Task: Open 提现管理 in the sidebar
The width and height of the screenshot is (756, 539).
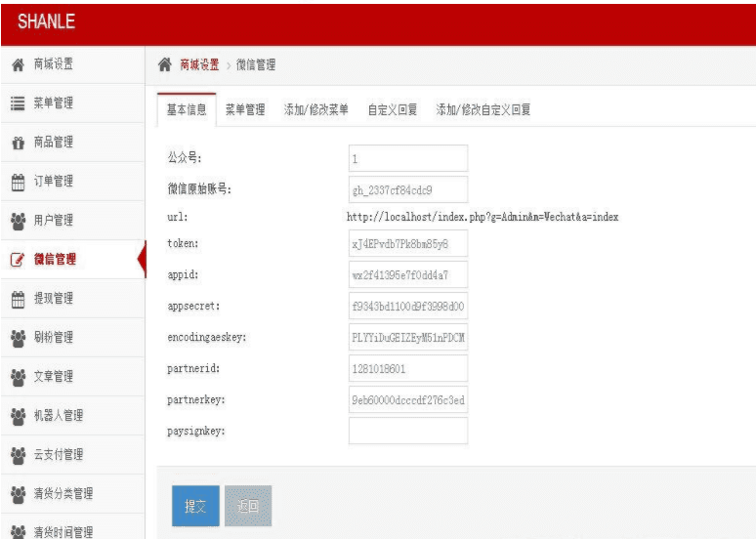Action: coord(72,299)
